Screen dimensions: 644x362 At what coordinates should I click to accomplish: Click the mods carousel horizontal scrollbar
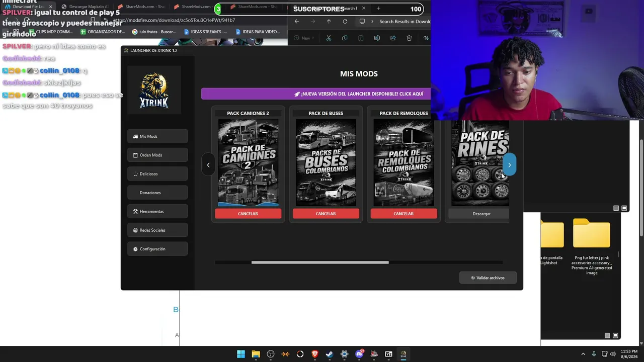(x=320, y=262)
